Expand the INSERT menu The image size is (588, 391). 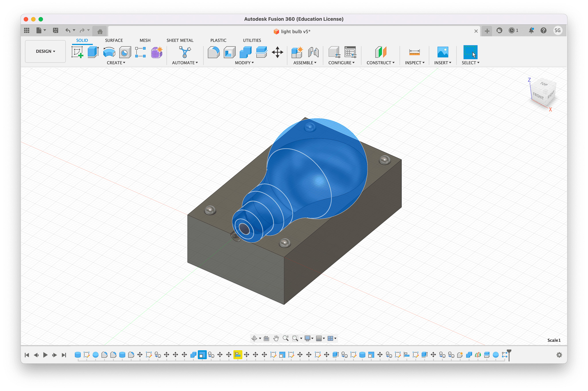pos(443,63)
